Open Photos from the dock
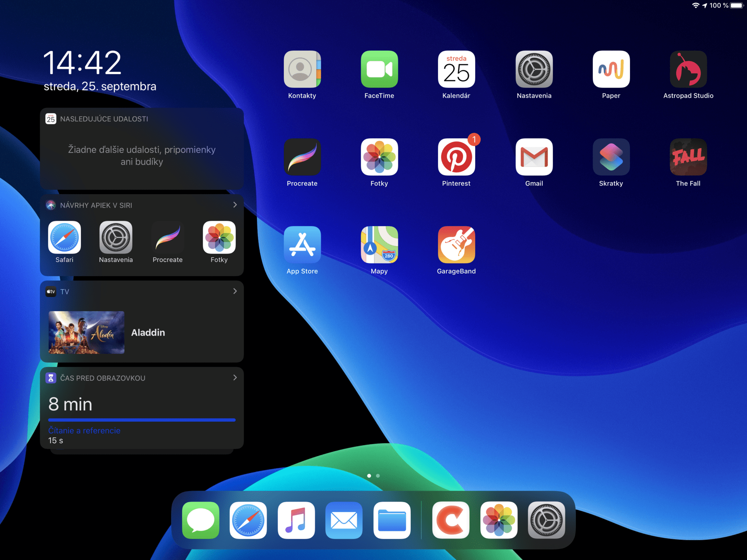The width and height of the screenshot is (747, 560). 499,520
